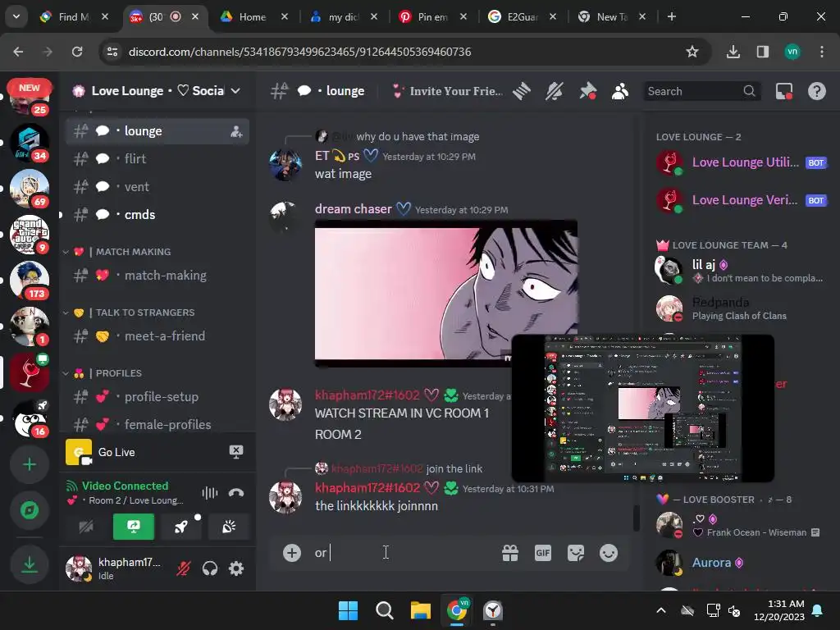Turn on the camera

[x=86, y=527]
